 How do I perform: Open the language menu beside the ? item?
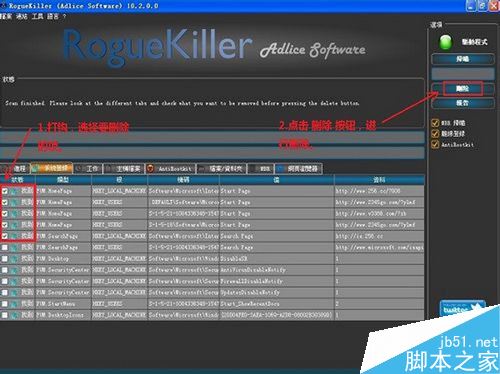click(x=52, y=16)
